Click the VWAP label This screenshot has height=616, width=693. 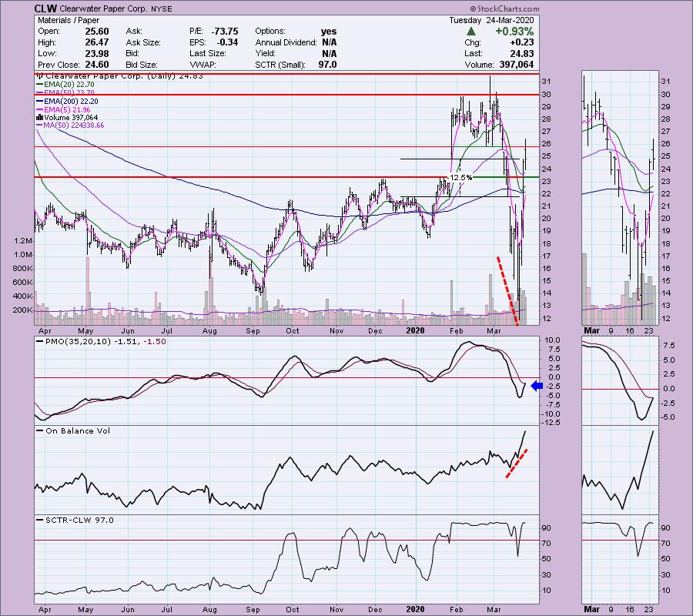click(x=203, y=65)
